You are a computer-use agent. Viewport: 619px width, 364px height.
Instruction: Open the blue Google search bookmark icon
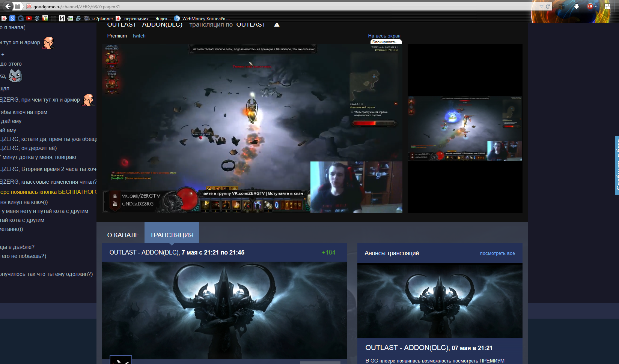tap(12, 18)
